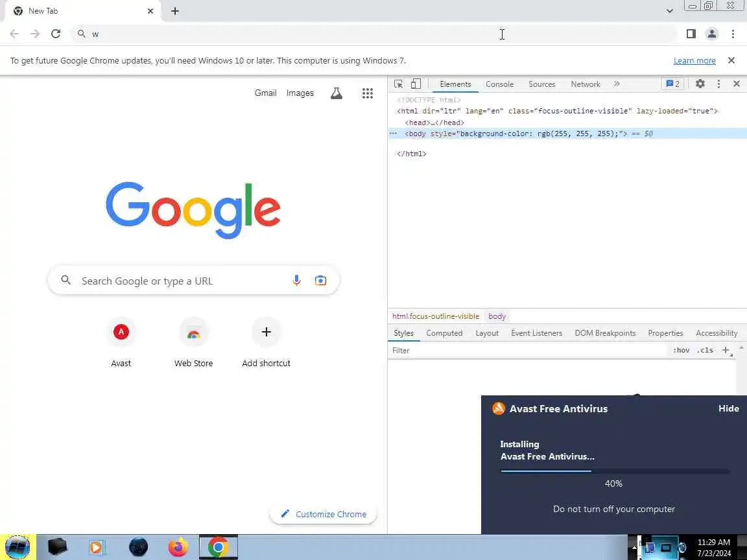
Task: Click the body breadcrumb
Action: click(x=497, y=316)
